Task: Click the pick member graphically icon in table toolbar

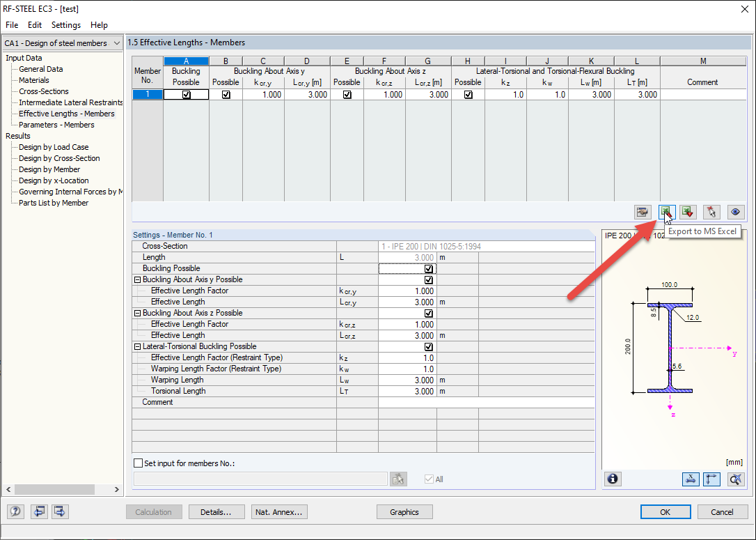Action: [x=711, y=212]
